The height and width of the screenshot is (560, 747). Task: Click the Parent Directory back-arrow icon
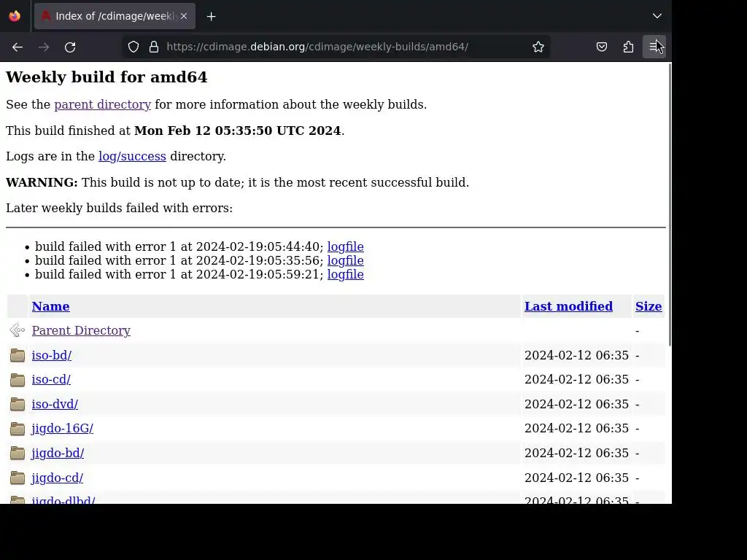(18, 330)
